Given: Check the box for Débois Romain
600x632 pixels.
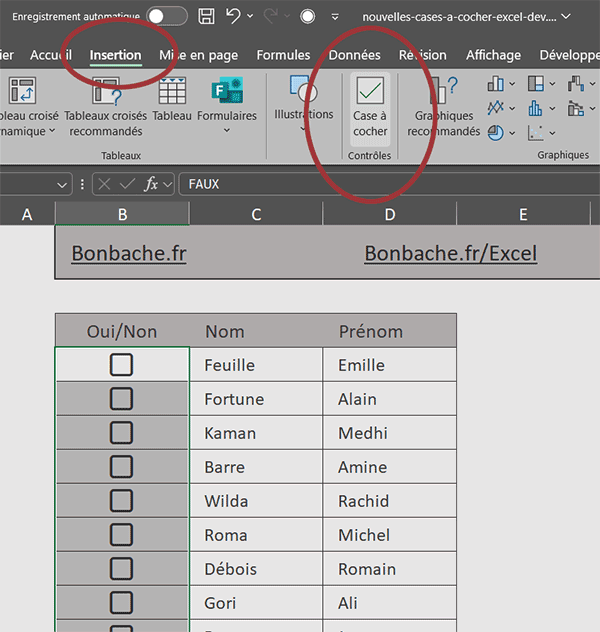Looking at the screenshot, I should pos(121,568).
